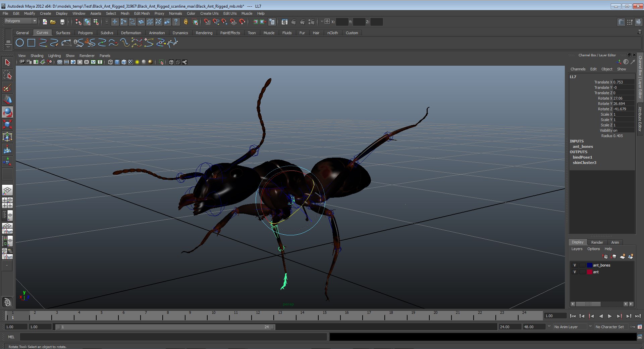Select the arrow Select tool
The height and width of the screenshot is (349, 644).
[x=7, y=62]
